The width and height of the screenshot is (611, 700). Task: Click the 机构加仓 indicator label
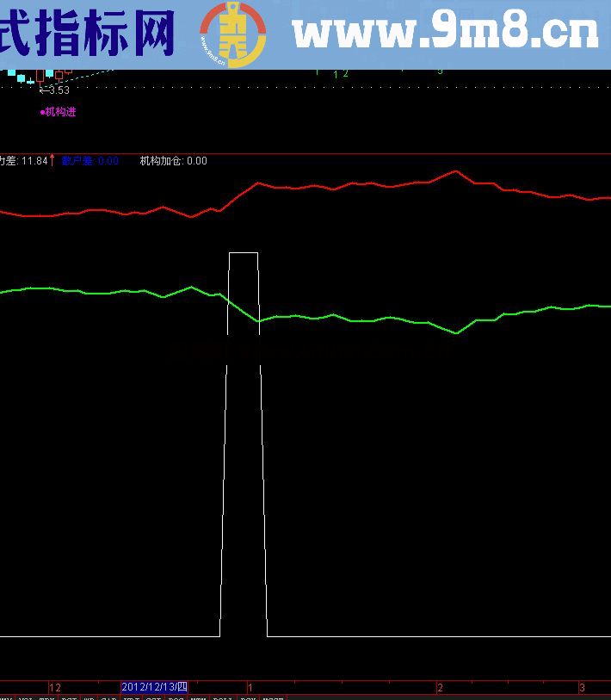click(162, 161)
